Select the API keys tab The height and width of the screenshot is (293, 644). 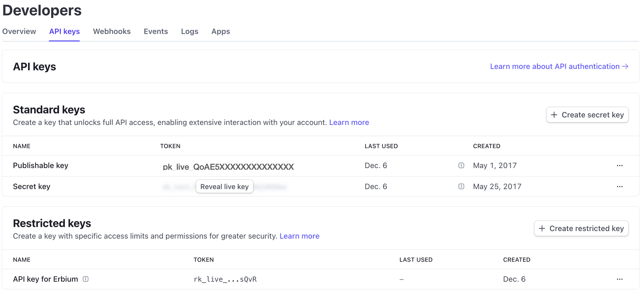[x=65, y=31]
